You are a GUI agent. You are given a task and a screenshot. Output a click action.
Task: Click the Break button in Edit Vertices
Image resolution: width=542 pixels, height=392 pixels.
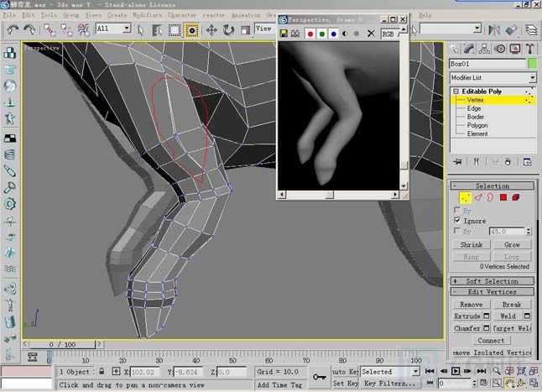click(512, 304)
